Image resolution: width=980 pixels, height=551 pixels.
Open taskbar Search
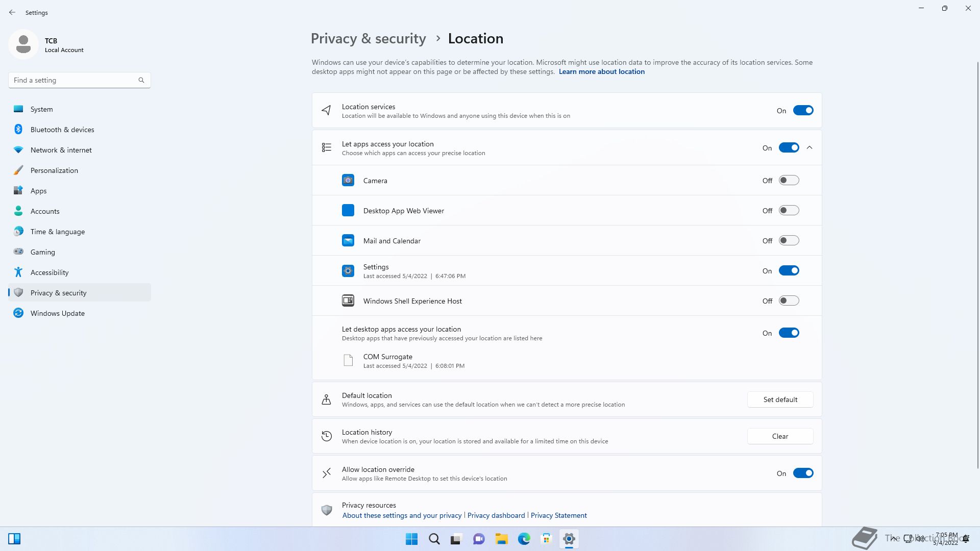[x=434, y=539]
